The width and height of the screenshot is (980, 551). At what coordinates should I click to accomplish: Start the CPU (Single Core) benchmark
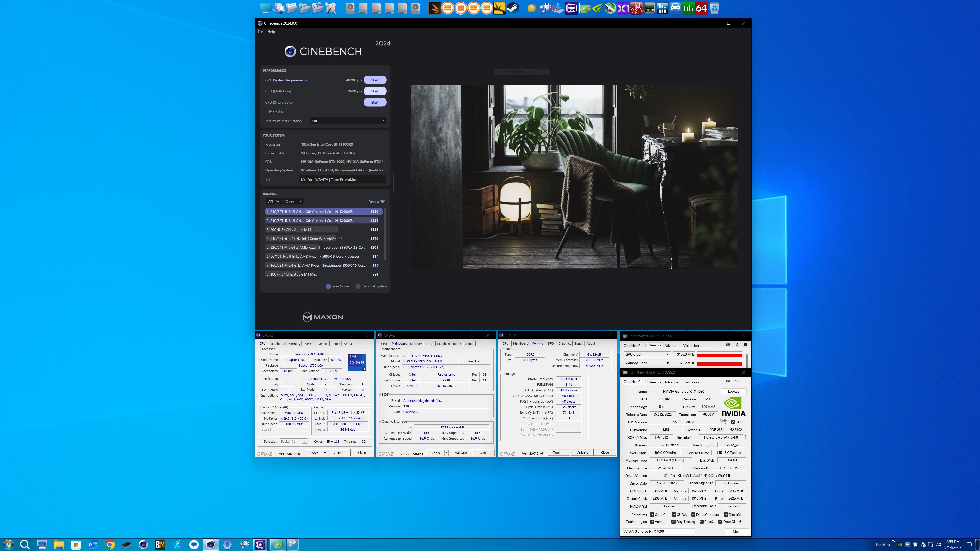(375, 102)
